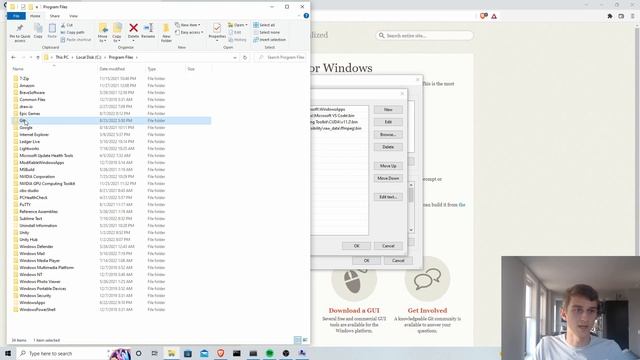The image size is (640, 360).
Task: Switch to details view in status bar
Action: 298,340
